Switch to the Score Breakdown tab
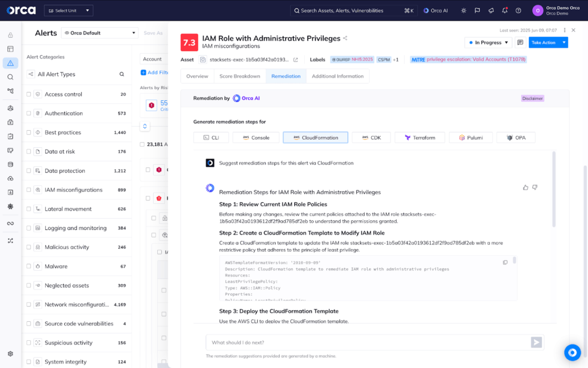This screenshot has width=588, height=368. pos(240,76)
